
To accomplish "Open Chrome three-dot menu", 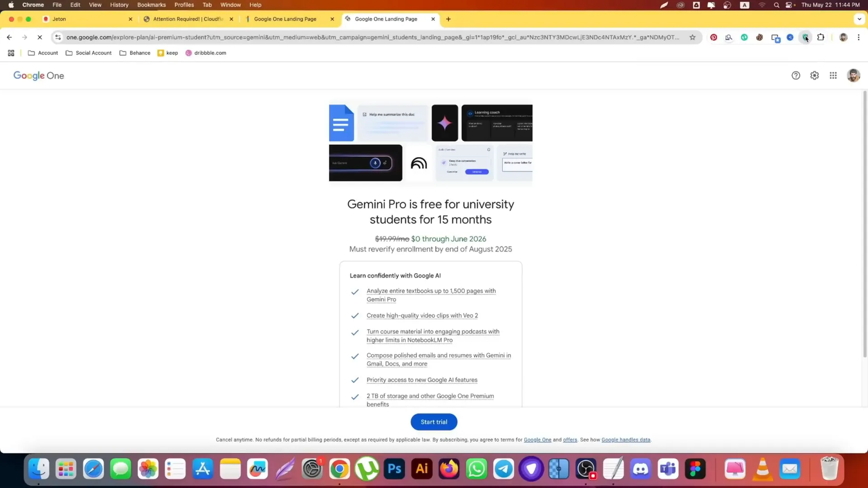I will tap(858, 37).
